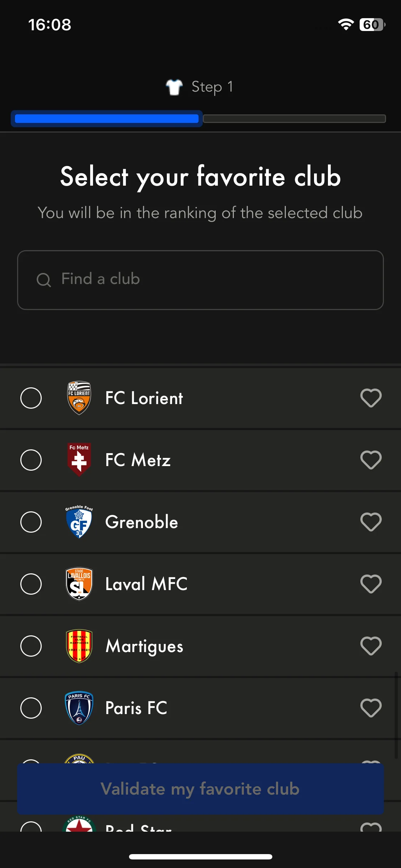Click the Find a club search field

pos(200,280)
